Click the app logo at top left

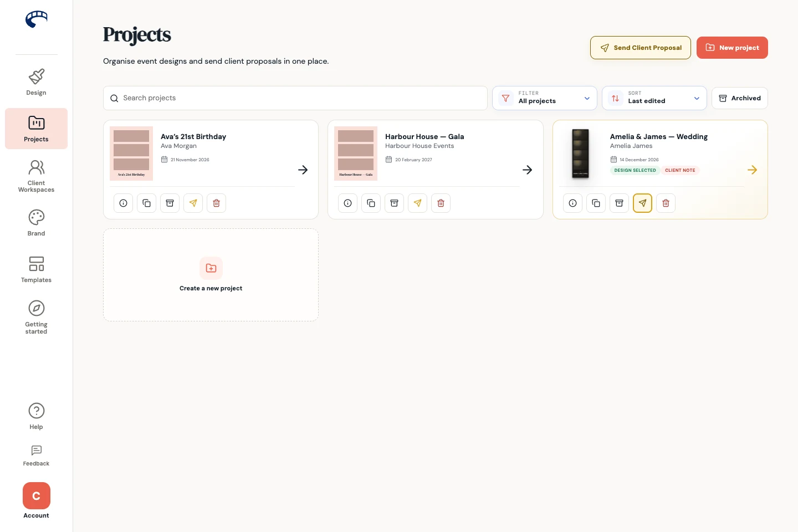pos(37,19)
